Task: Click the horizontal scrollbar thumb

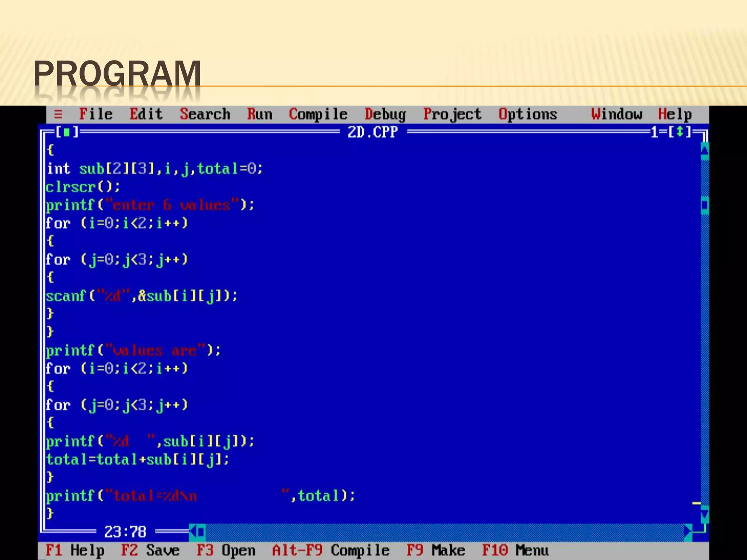Action: [201, 532]
